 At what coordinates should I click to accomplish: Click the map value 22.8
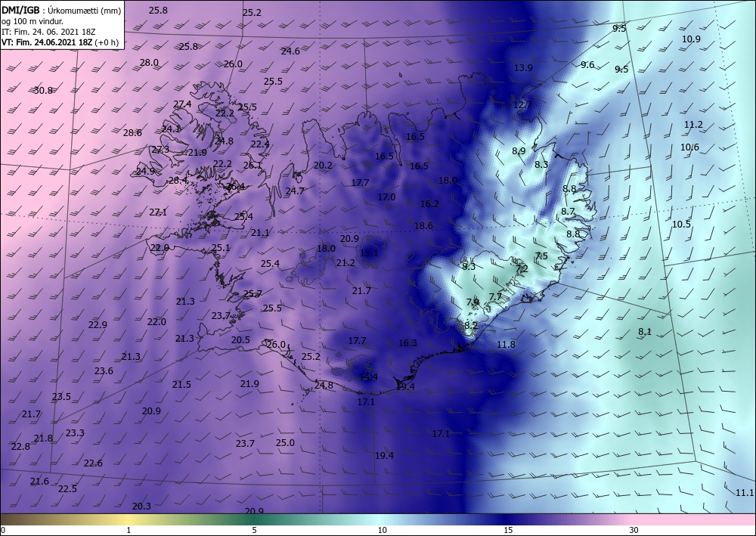coord(20,446)
